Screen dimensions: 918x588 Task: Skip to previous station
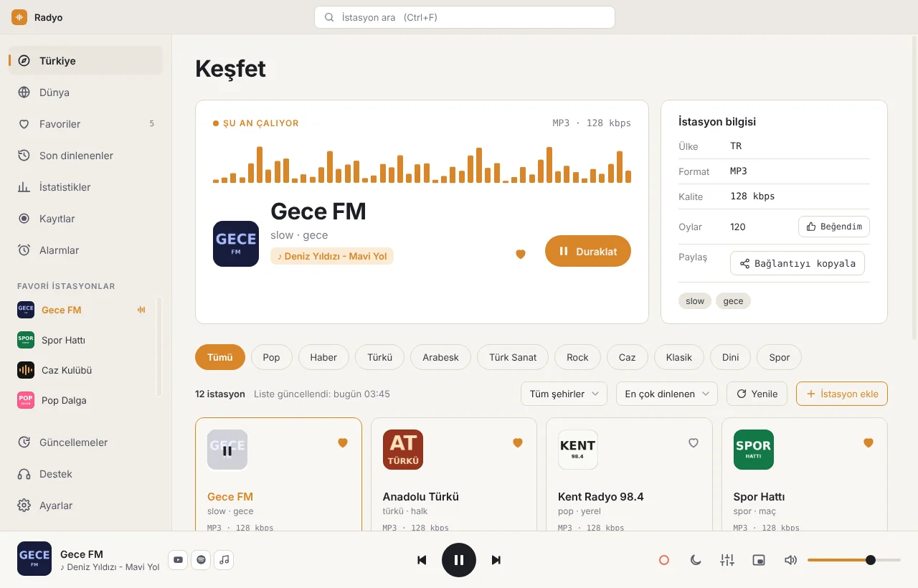422,560
